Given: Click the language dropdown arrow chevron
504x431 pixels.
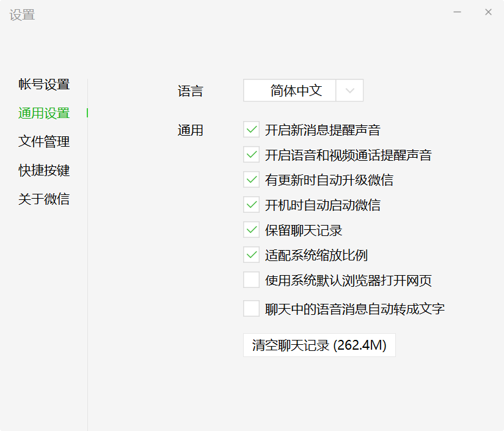Looking at the screenshot, I should [x=349, y=90].
